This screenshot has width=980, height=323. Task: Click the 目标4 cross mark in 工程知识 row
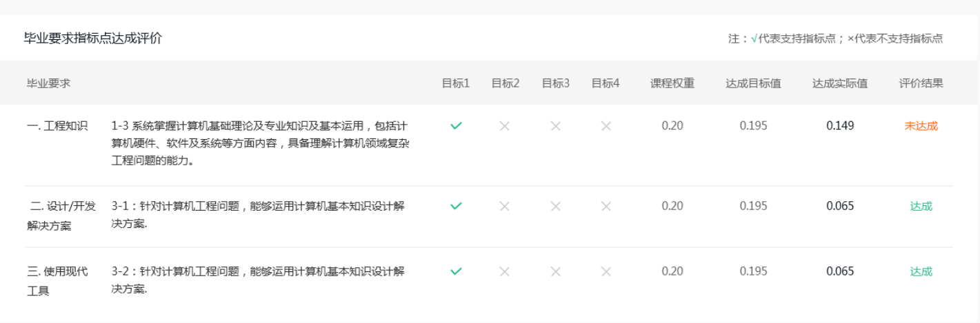(606, 126)
